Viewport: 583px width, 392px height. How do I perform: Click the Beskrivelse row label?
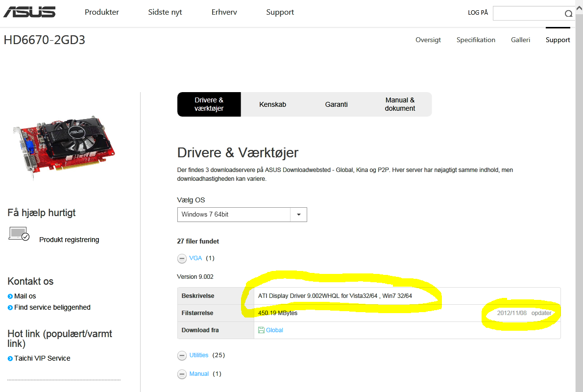tap(198, 296)
